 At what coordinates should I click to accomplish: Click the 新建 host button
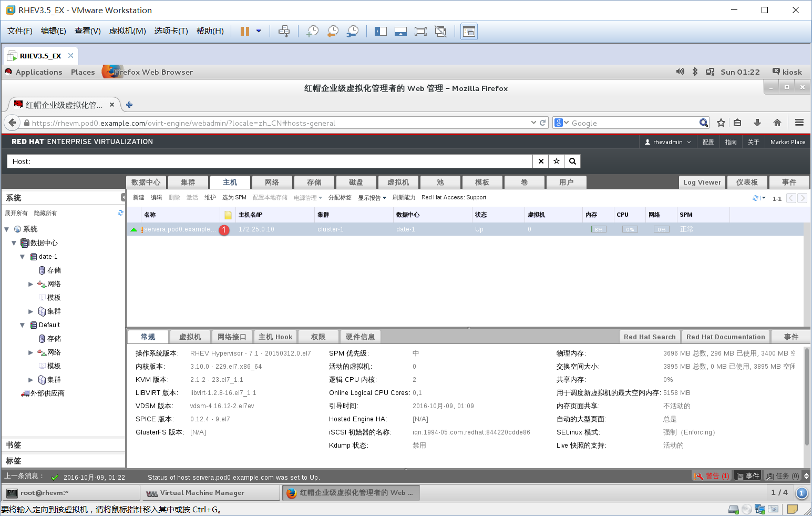click(139, 198)
